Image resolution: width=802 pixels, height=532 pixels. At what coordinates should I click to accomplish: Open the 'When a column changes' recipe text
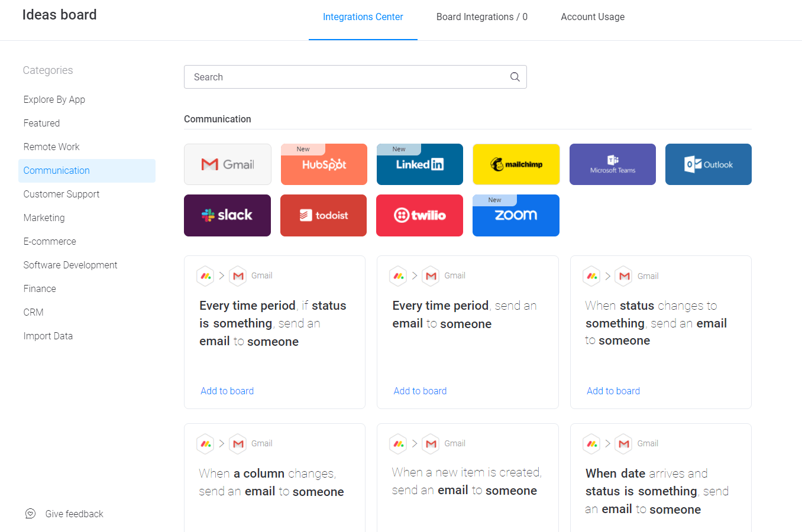[271, 482]
